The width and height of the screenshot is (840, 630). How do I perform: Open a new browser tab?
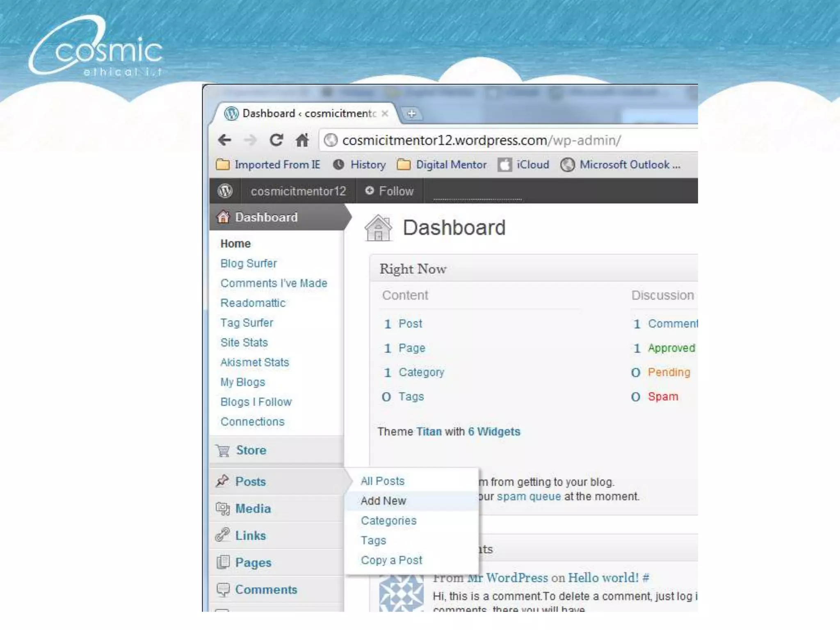[x=411, y=114]
